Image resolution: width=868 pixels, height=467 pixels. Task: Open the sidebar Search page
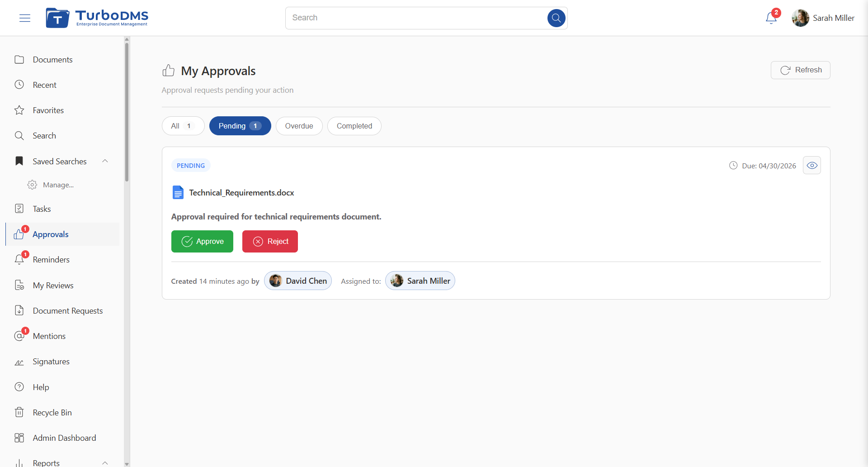pos(62,136)
